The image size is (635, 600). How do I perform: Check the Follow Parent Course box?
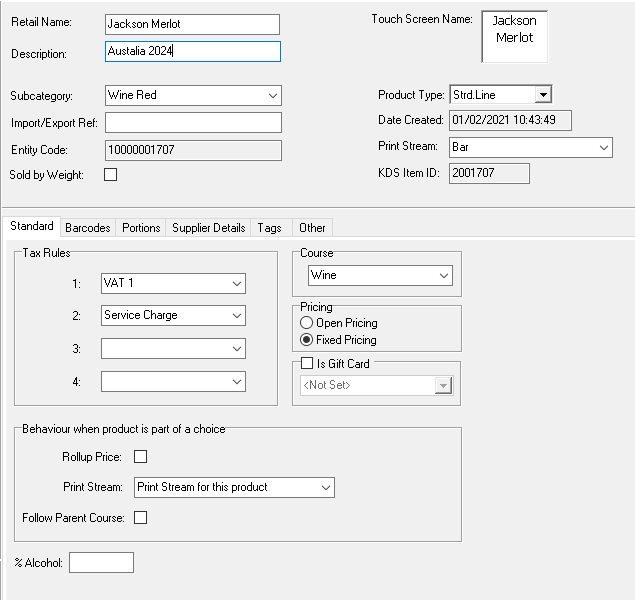(141, 518)
